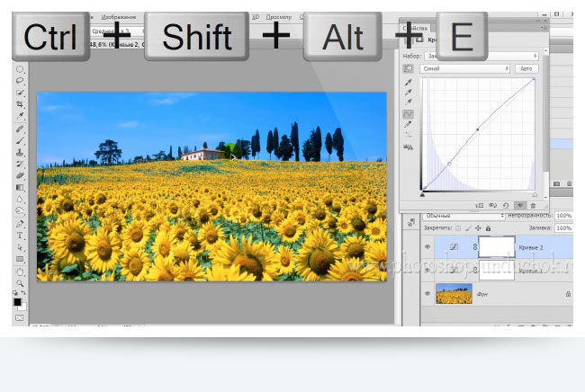Screen dimensions: 585x392
Task: Toggle lock position
Action: pos(478,228)
